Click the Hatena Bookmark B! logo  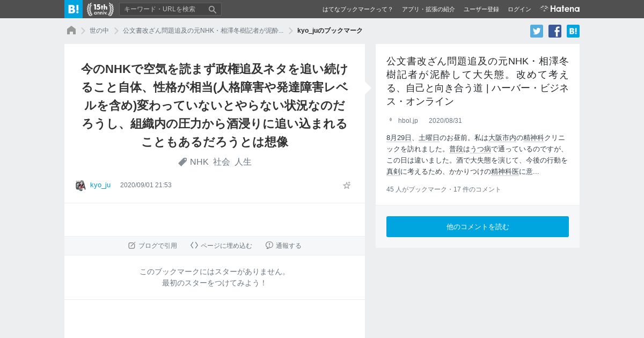74,9
